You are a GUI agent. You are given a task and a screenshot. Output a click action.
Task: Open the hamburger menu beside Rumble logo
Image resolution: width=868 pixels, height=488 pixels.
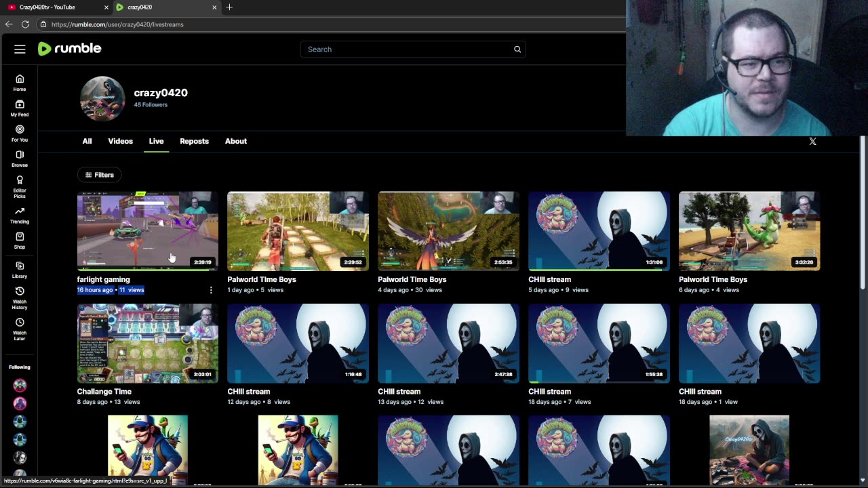20,49
